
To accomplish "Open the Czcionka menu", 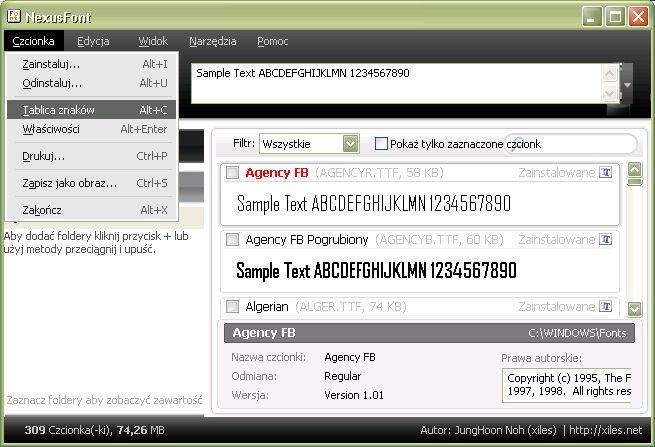I will (x=33, y=41).
